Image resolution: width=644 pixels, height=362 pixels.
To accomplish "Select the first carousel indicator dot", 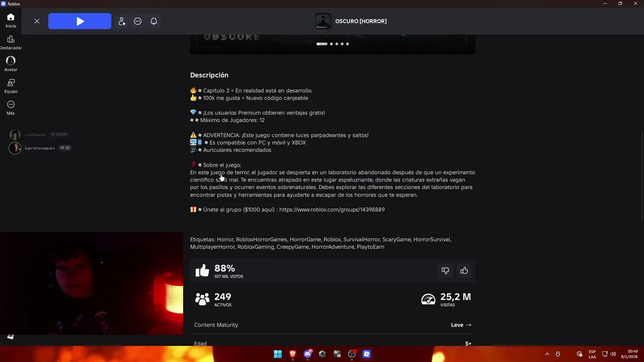I will (322, 44).
